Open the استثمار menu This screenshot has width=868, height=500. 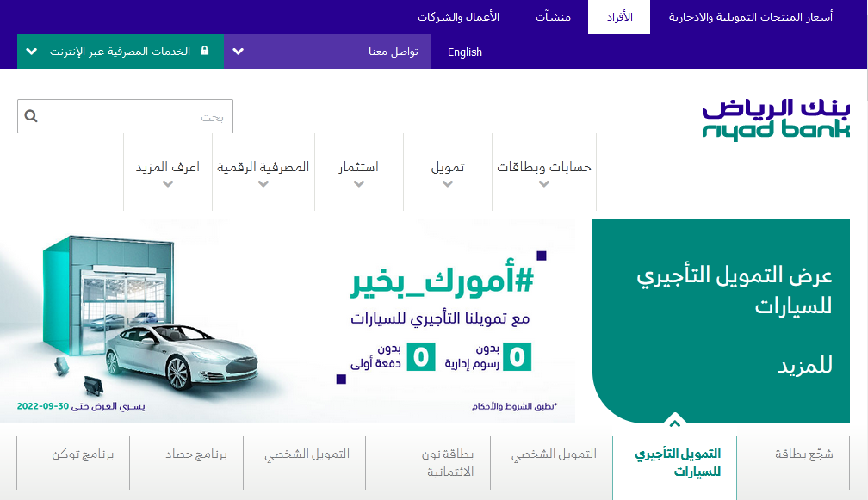pos(359,167)
